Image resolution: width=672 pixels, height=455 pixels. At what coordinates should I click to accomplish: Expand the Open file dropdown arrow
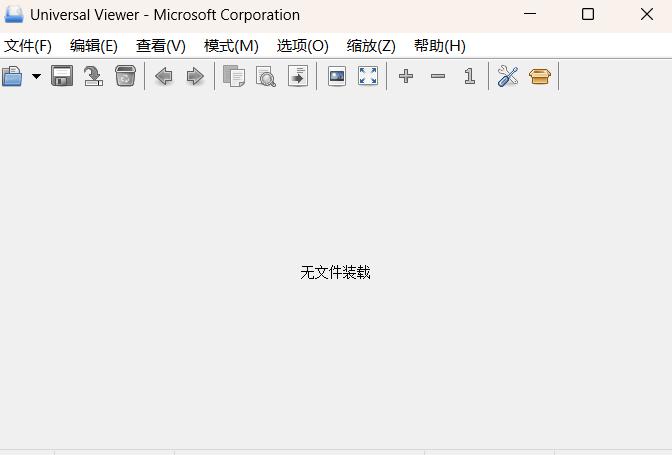(36, 76)
